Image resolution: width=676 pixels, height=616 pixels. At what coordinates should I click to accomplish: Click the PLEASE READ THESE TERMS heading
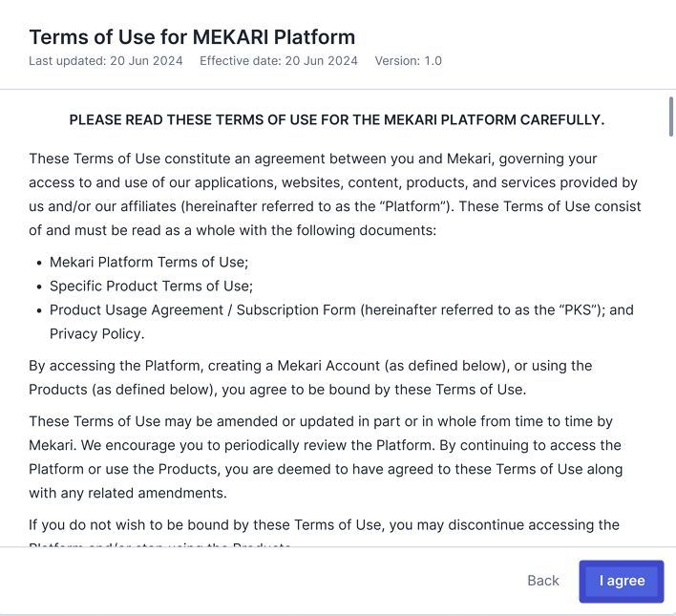(x=337, y=120)
